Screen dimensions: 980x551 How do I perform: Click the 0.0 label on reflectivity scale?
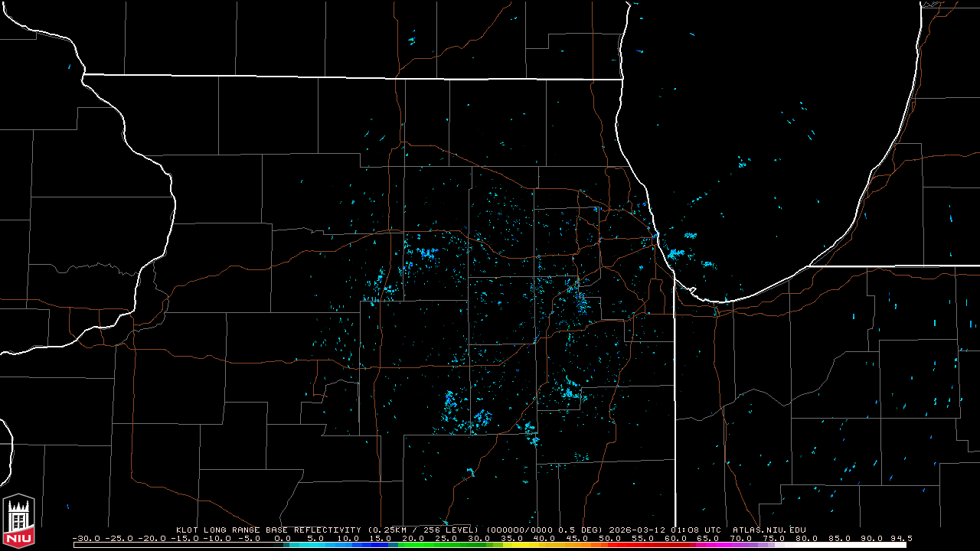tap(282, 538)
